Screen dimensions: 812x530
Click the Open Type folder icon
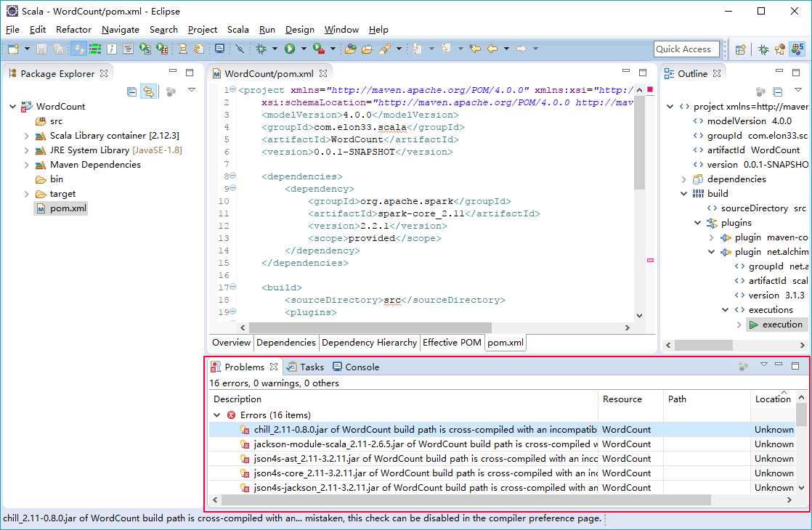pos(368,49)
